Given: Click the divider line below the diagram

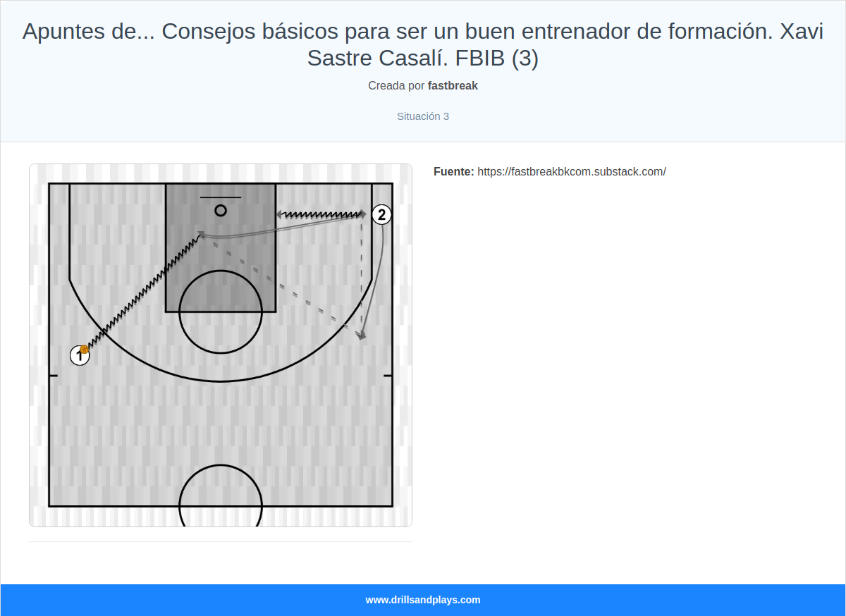Looking at the screenshot, I should coord(221,541).
